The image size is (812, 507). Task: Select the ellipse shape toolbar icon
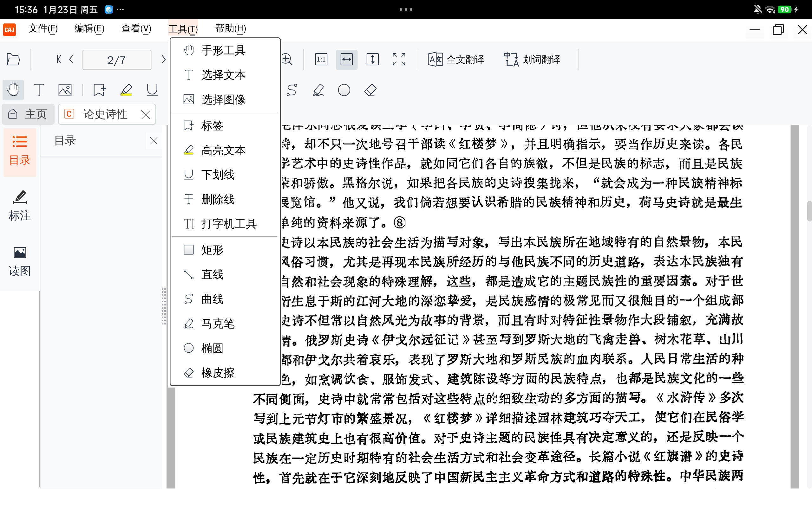(x=344, y=90)
